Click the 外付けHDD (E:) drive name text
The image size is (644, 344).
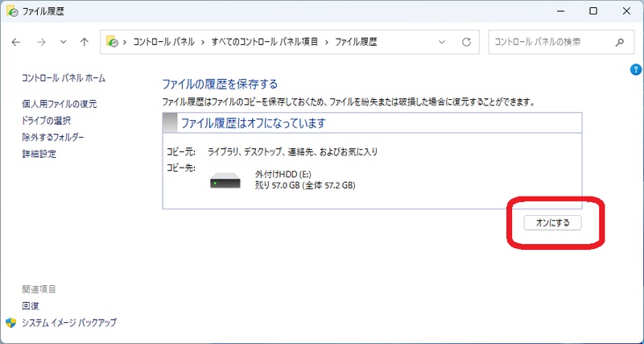pos(283,173)
